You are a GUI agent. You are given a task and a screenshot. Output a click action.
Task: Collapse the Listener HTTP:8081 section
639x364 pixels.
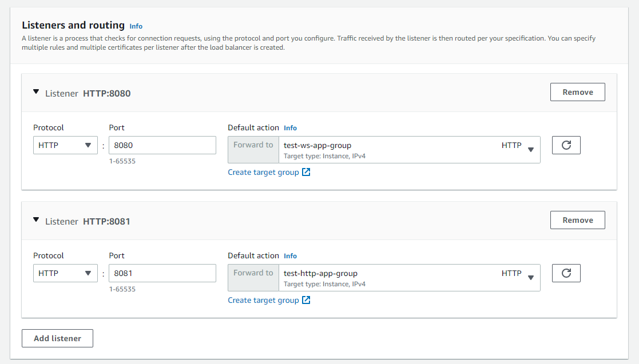[x=36, y=221]
